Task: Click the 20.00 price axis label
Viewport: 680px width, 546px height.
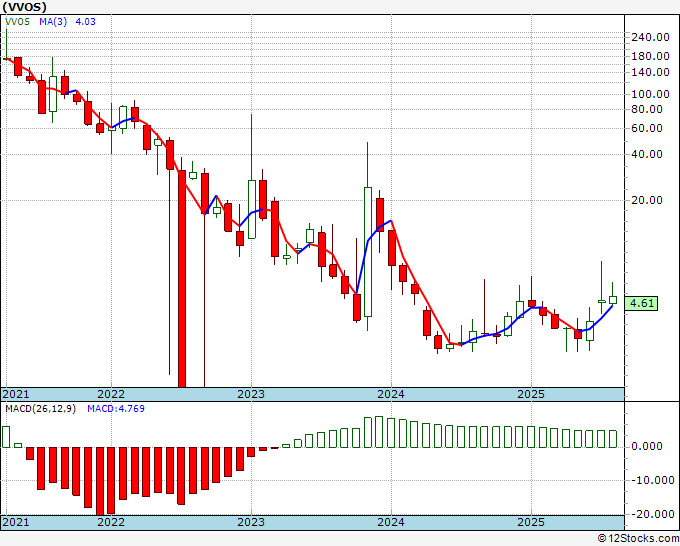Action: click(647, 200)
